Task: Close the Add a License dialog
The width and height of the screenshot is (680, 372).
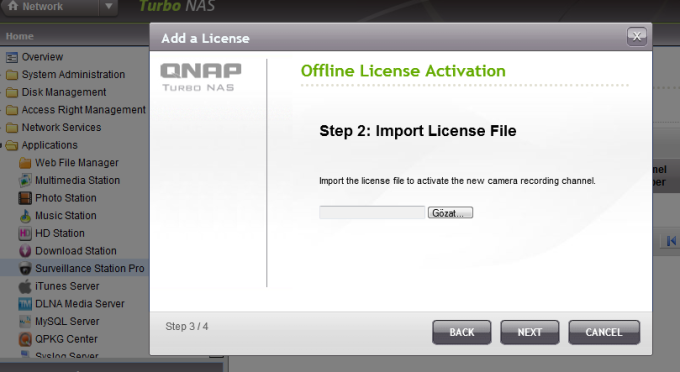Action: tap(637, 36)
